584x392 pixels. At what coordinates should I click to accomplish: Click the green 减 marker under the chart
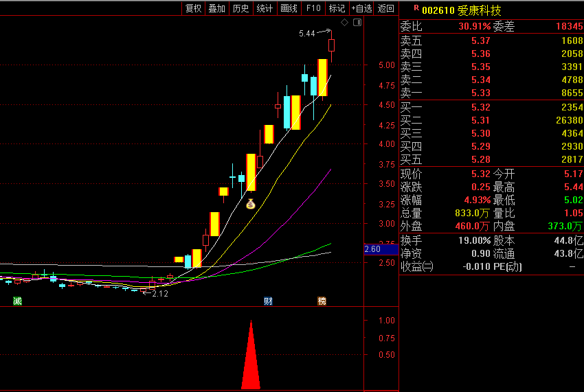(x=17, y=301)
